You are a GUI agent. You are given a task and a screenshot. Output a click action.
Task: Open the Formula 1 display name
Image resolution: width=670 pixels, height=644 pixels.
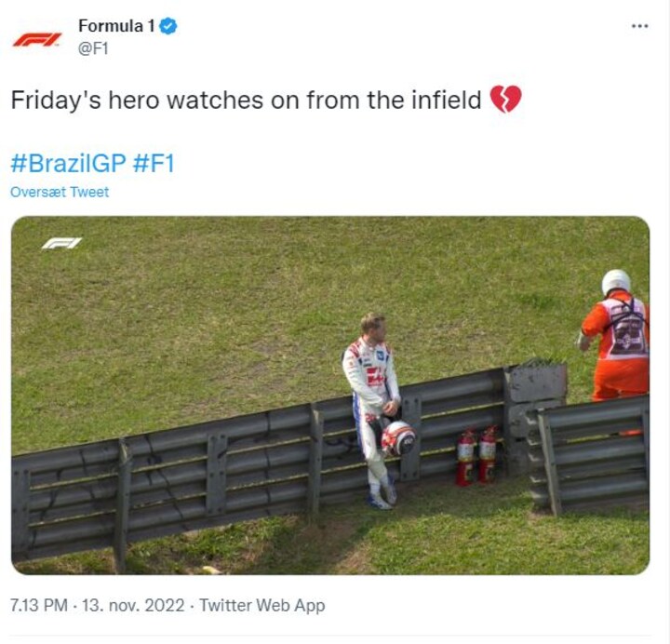coord(116,26)
